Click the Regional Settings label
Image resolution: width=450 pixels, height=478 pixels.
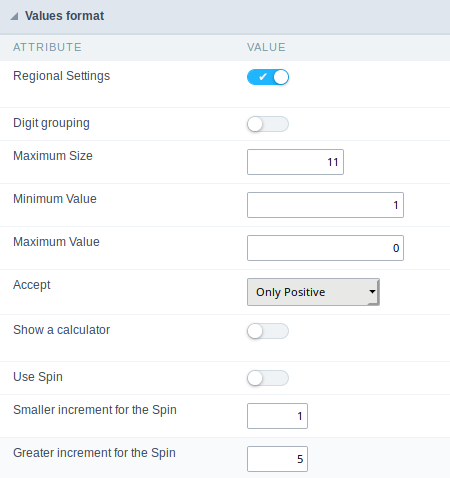61,76
